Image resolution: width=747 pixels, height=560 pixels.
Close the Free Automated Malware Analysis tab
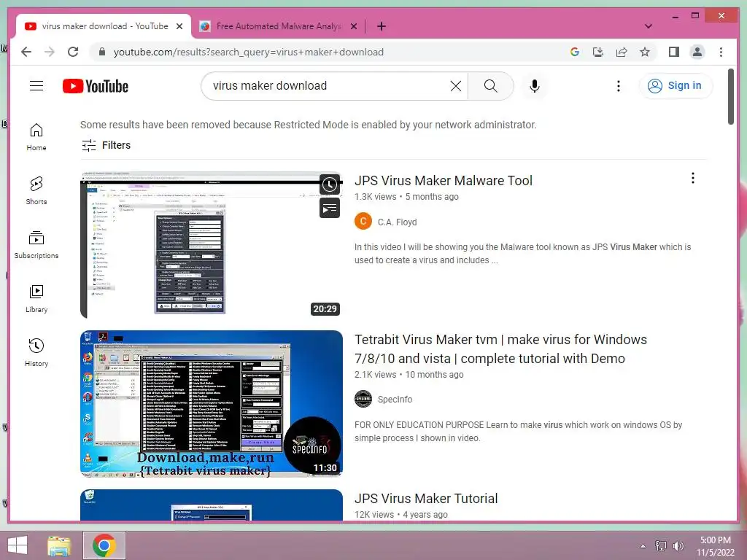pyautogui.click(x=354, y=26)
